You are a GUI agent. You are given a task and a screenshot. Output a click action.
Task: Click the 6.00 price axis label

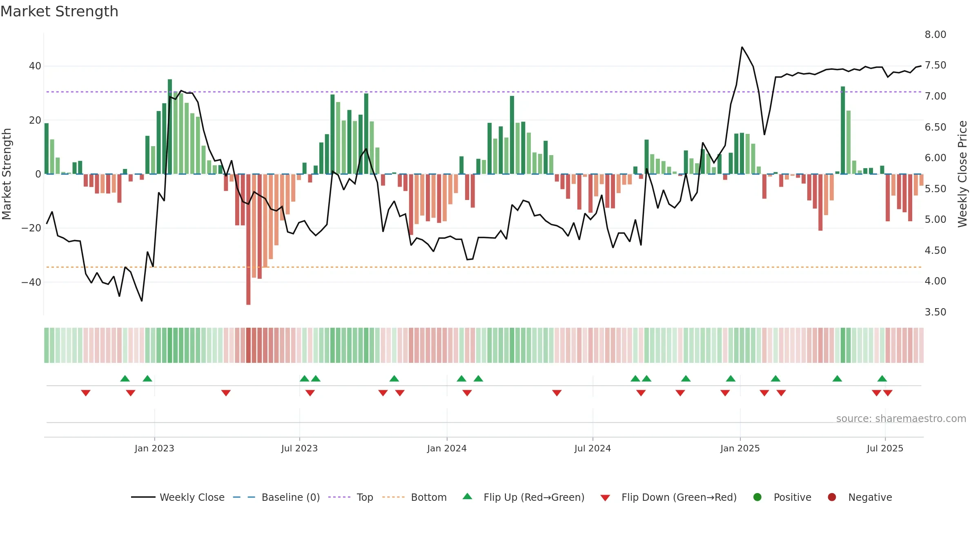coord(935,158)
